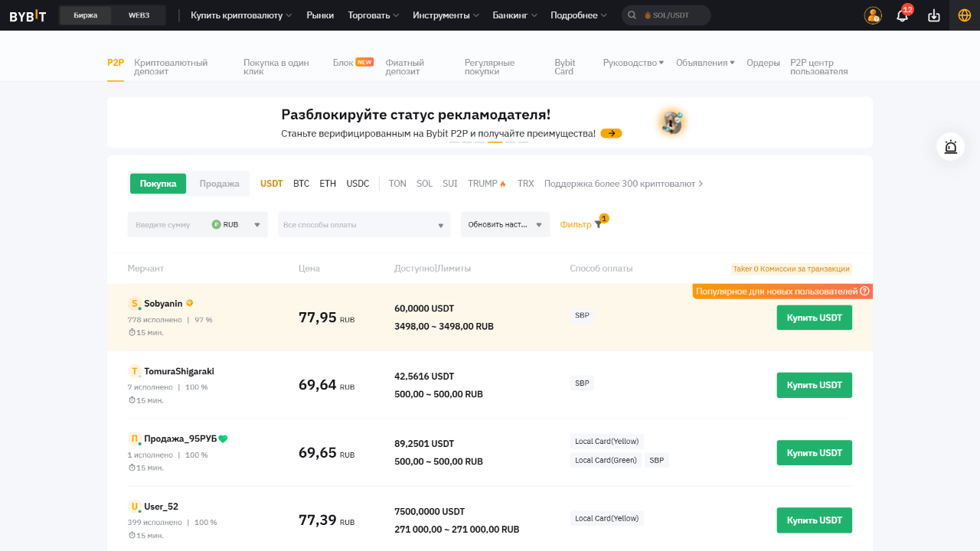
Task: Click the download app icon
Action: click(933, 15)
